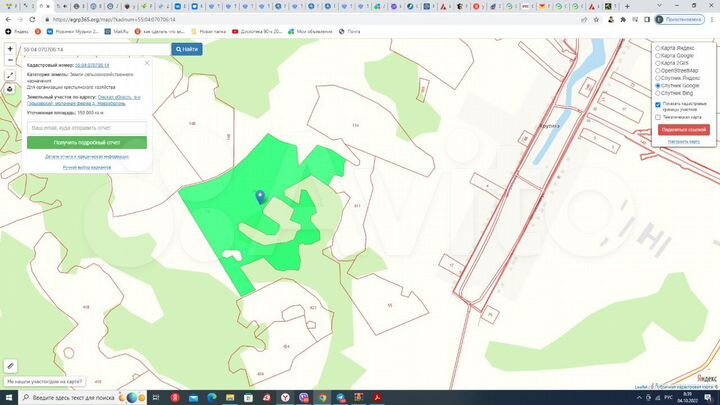Click the blue location pin on the parcel
The width and height of the screenshot is (720, 405).
(260, 196)
